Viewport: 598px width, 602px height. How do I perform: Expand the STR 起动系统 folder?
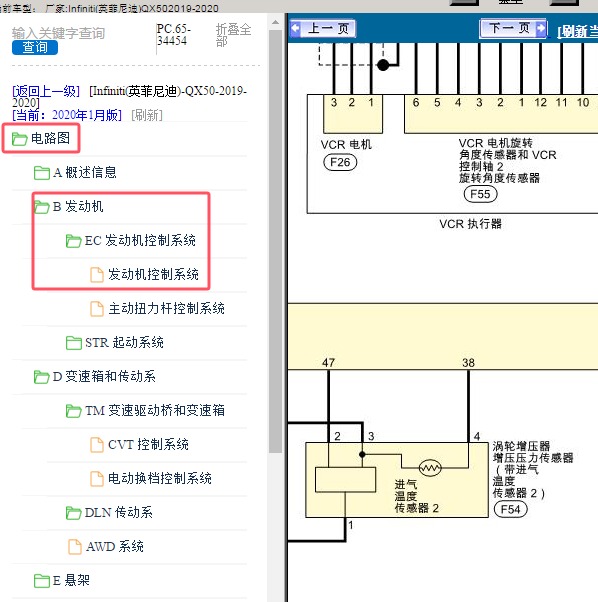pos(124,342)
